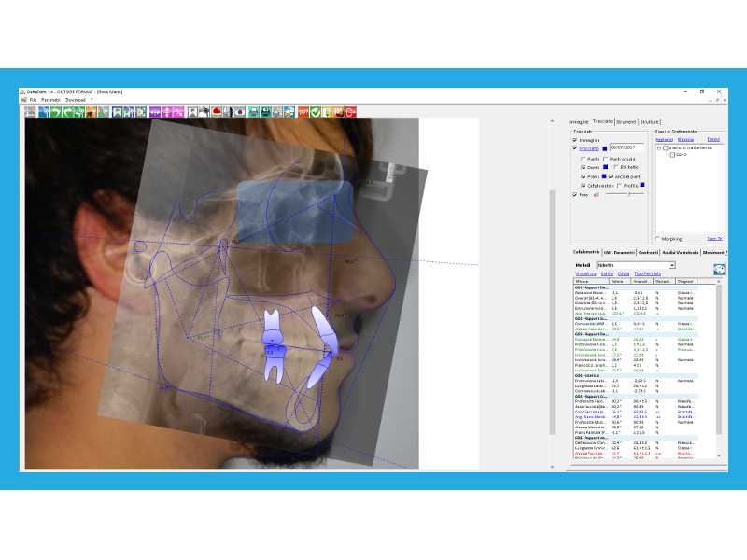The image size is (747, 560).
Task: Click the orange toolbar icon with the black cursor
Action: 91,112
